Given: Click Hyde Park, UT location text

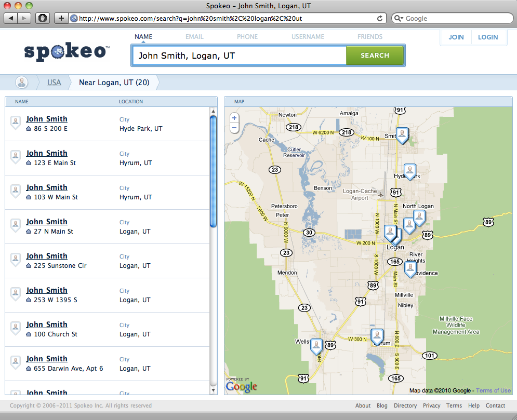Looking at the screenshot, I should (141, 128).
